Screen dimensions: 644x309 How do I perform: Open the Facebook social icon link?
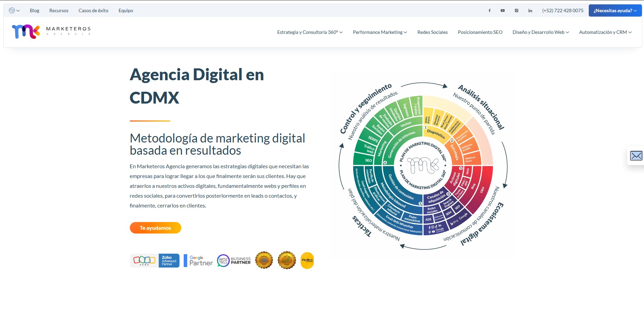point(489,10)
